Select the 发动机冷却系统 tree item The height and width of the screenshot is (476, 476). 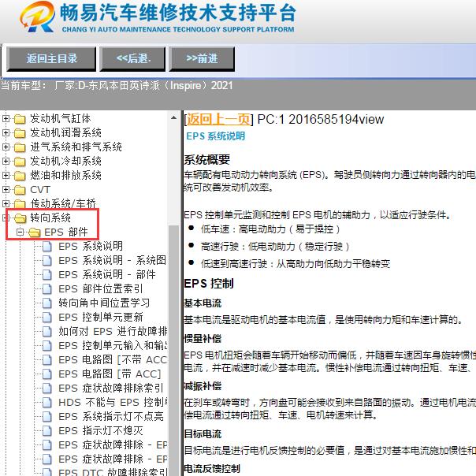pyautogui.click(x=65, y=162)
